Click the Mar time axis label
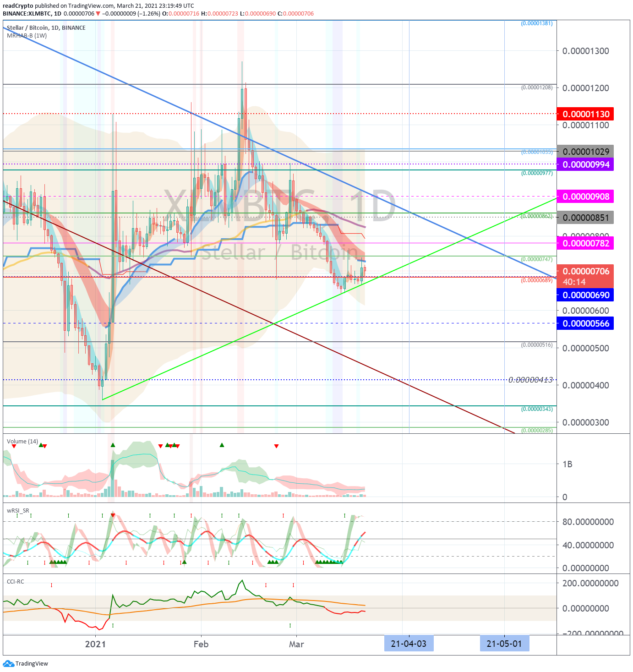 point(296,644)
